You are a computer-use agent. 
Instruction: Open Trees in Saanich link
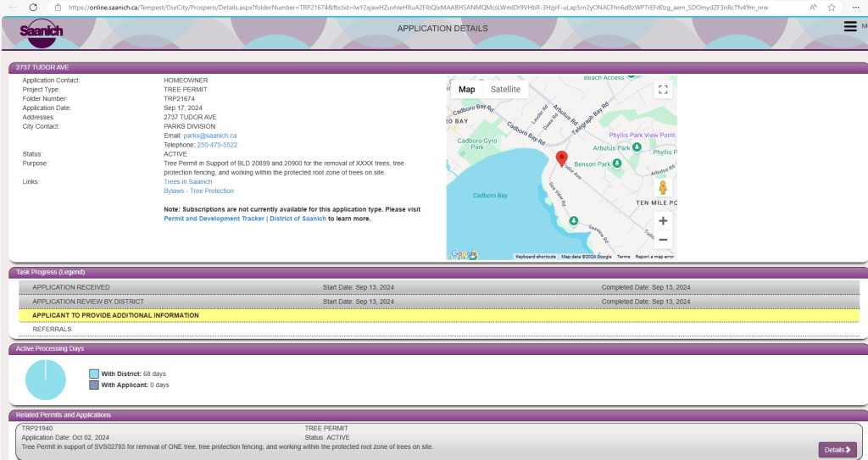tap(187, 182)
